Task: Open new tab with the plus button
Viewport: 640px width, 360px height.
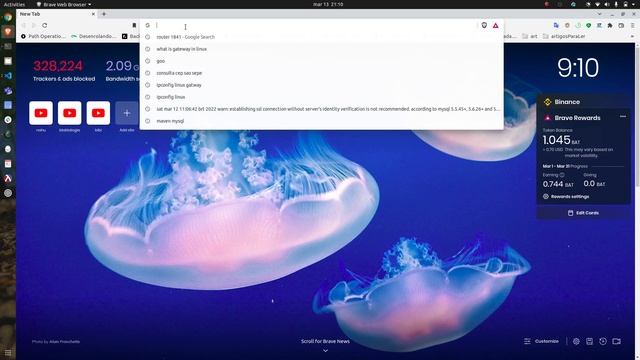Action: point(104,14)
